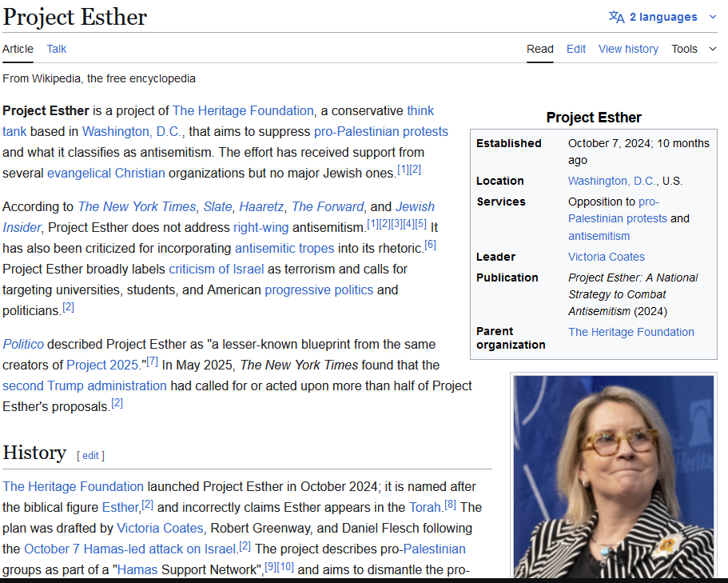Follow the Esther biblical figure link
Image resolution: width=728 pixels, height=583 pixels.
120,508
